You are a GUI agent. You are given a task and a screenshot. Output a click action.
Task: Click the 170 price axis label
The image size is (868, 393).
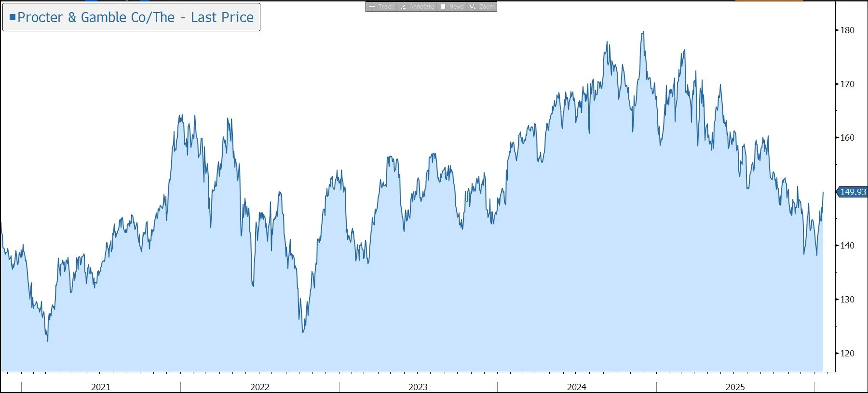point(847,84)
